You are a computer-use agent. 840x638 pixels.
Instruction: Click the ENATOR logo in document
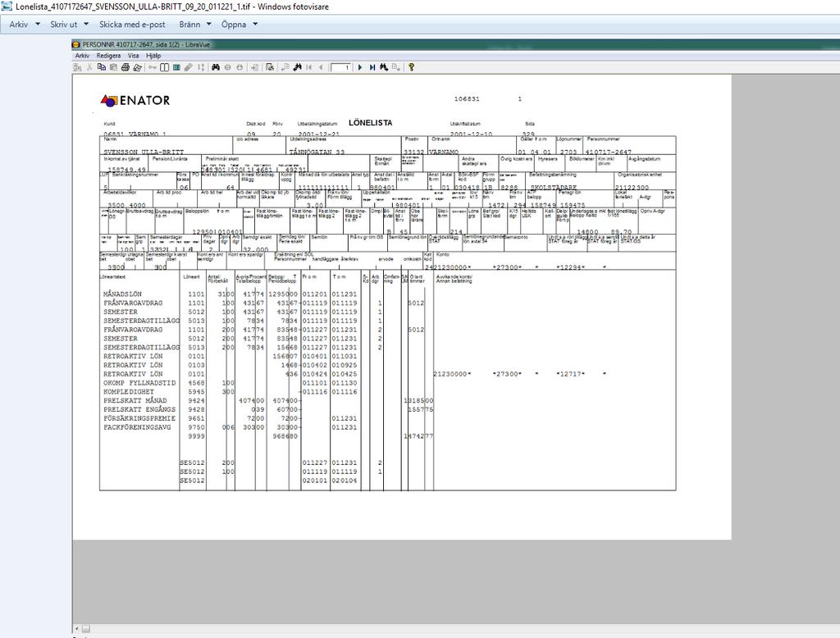click(135, 100)
